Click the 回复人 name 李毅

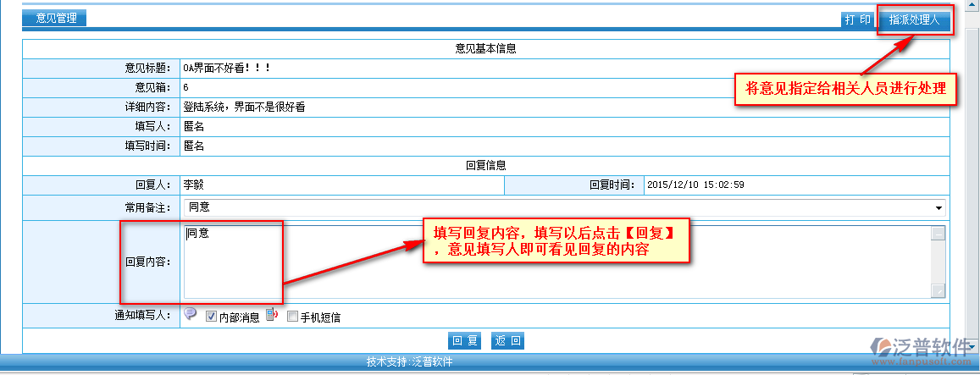(x=194, y=185)
